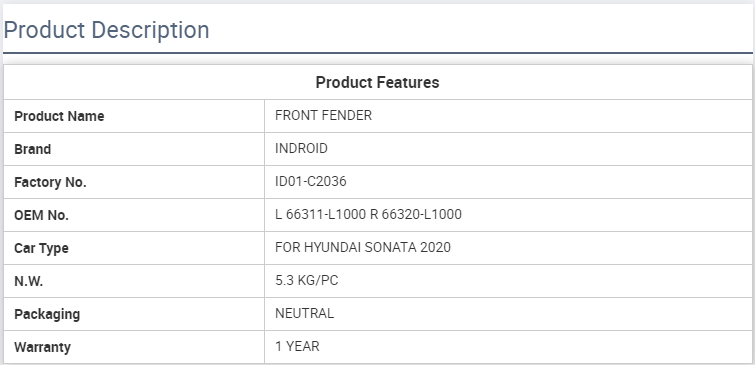Viewport: 755px width, 365px height.
Task: Click the NEUTRAL packaging value
Action: coord(304,313)
